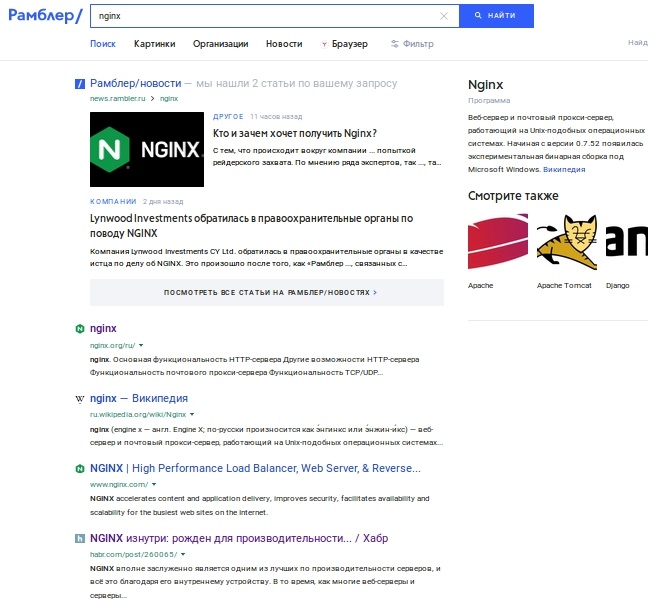
Task: Click the Apache Tomcat caption text
Action: tap(564, 286)
